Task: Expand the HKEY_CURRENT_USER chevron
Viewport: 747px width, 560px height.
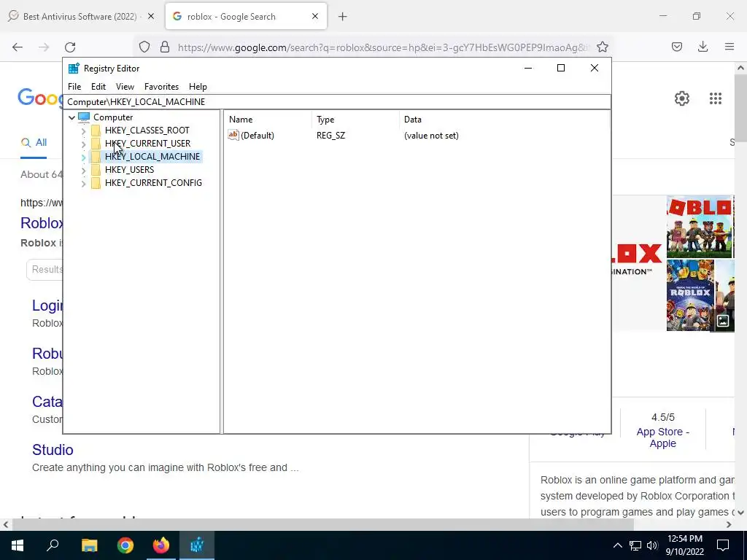Action: coord(83,144)
